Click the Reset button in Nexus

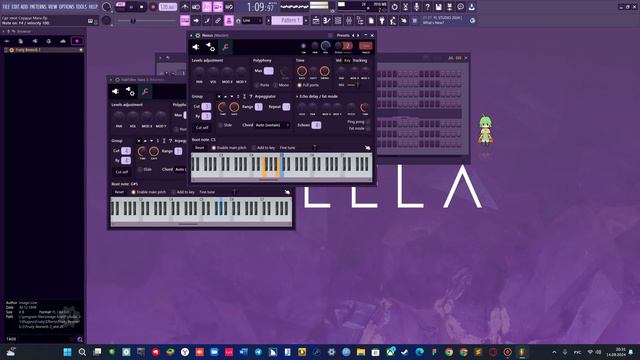click(200, 147)
